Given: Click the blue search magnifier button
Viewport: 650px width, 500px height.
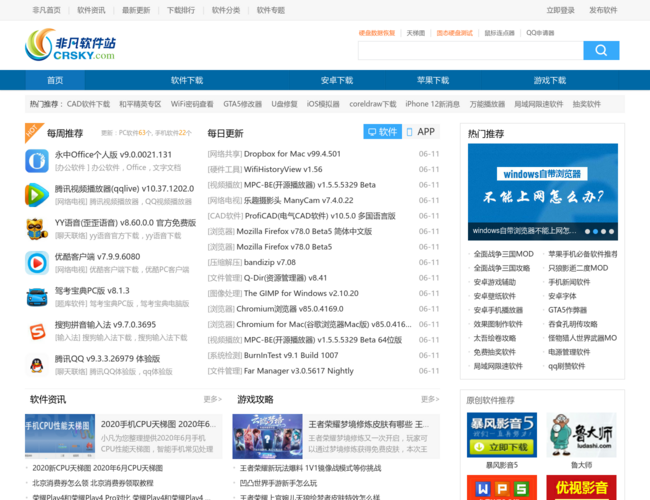Looking at the screenshot, I should pos(601,50).
